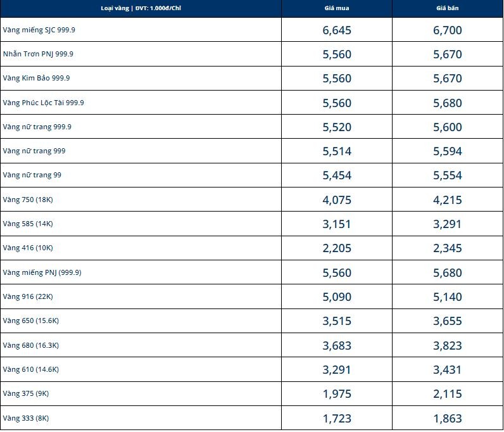Image resolution: width=504 pixels, height=432 pixels.
Task: Click the SJC sell price 6,700
Action: pyautogui.click(x=448, y=30)
